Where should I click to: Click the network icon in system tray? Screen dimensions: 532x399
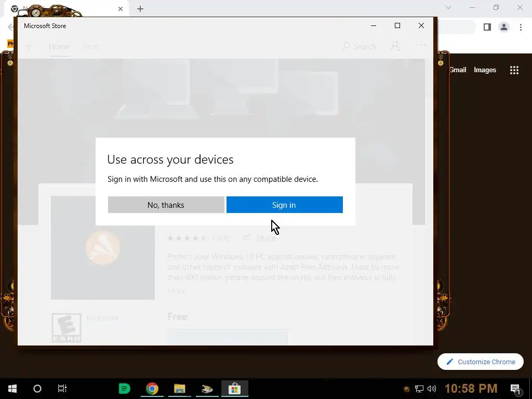(x=419, y=389)
